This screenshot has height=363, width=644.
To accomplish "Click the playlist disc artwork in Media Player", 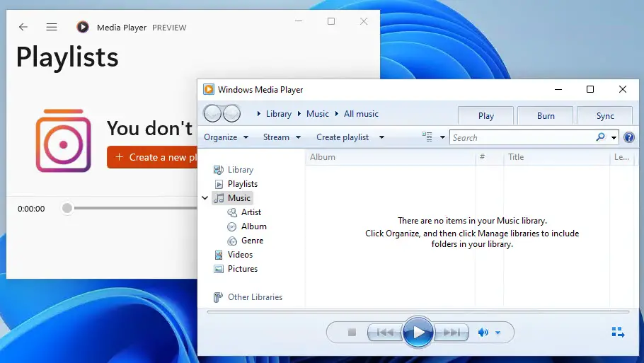I will (x=63, y=140).
